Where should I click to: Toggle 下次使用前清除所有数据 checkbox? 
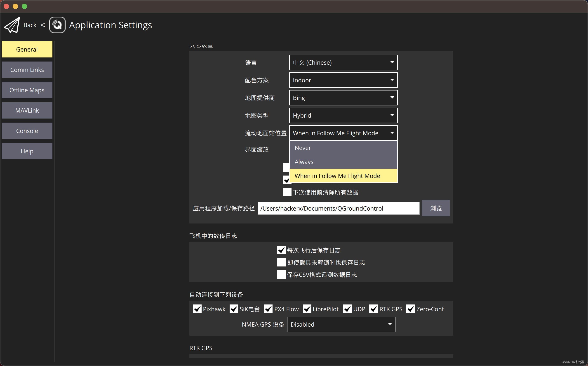click(287, 192)
